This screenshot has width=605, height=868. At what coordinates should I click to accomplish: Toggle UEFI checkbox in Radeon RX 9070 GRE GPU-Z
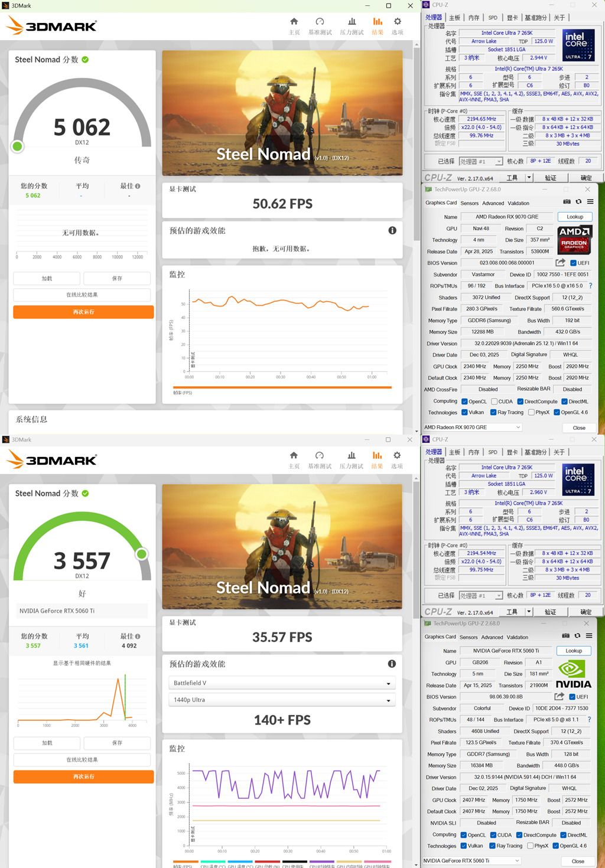[x=573, y=263]
